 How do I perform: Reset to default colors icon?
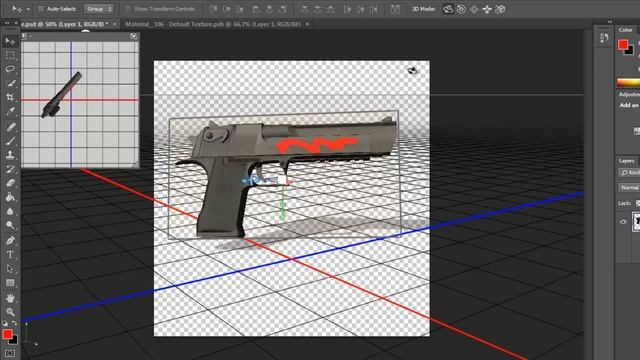(x=5, y=323)
